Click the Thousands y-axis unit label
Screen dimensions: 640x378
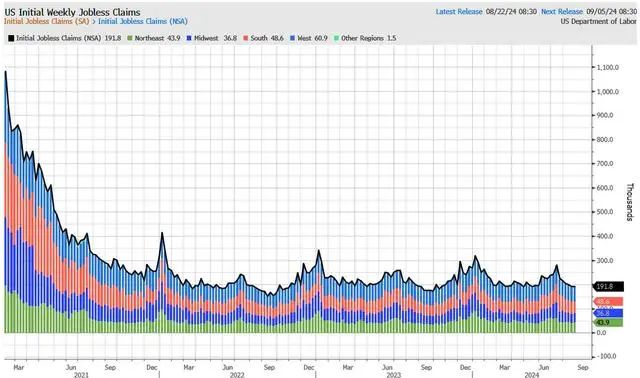(629, 202)
